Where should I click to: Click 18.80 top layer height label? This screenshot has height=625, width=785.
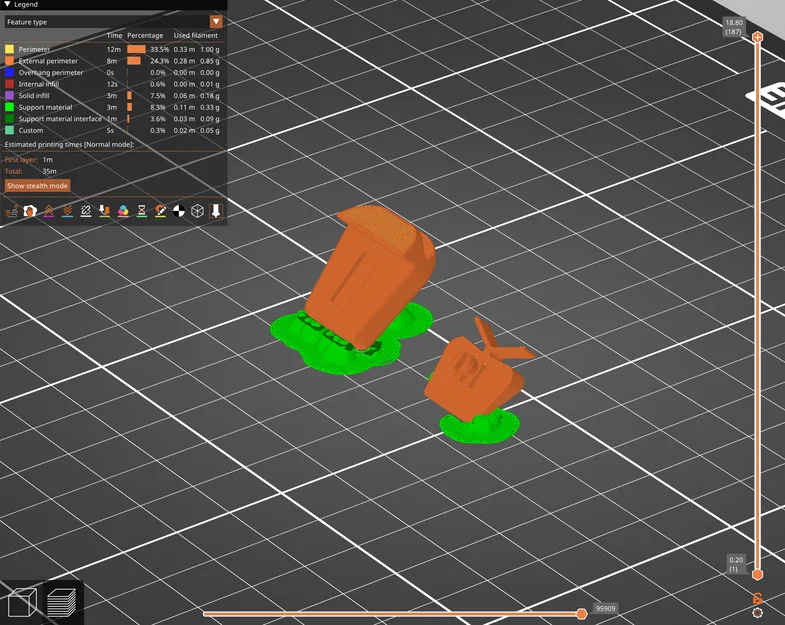734,27
